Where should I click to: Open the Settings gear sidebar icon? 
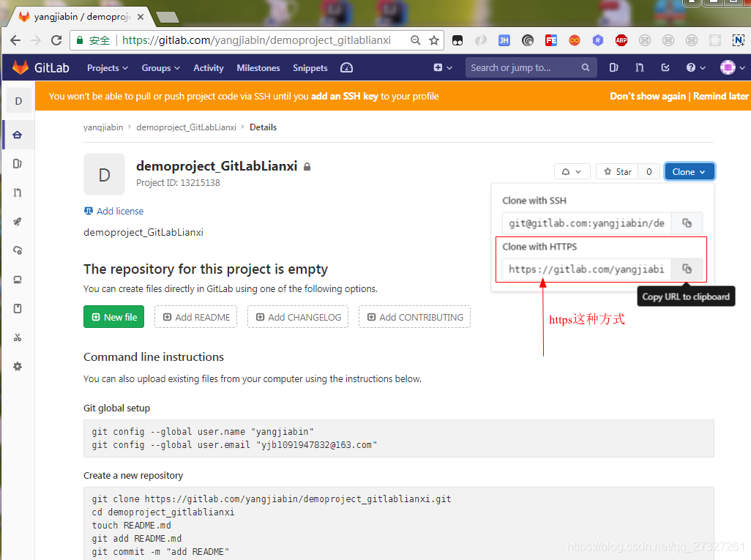(18, 367)
